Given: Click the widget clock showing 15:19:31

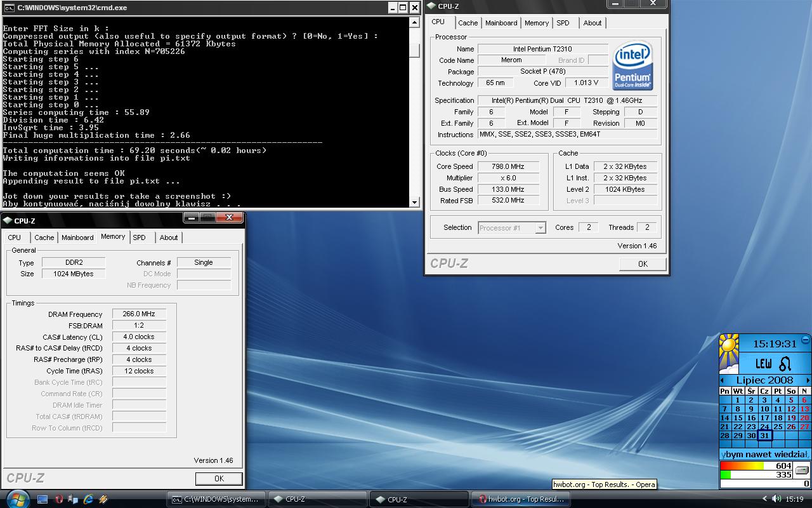Looking at the screenshot, I should pyautogui.click(x=774, y=344).
